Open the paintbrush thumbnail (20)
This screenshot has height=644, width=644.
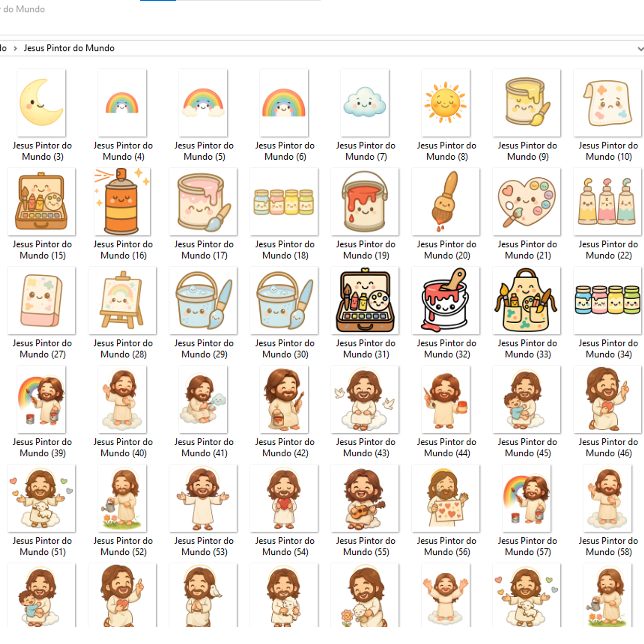(x=446, y=202)
